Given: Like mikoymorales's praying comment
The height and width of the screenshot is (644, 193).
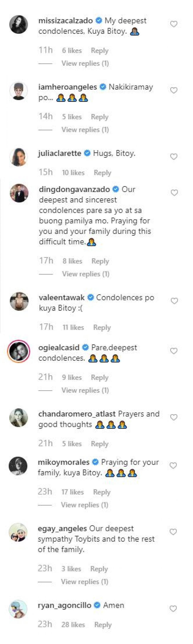Looking at the screenshot, I should (173, 465).
